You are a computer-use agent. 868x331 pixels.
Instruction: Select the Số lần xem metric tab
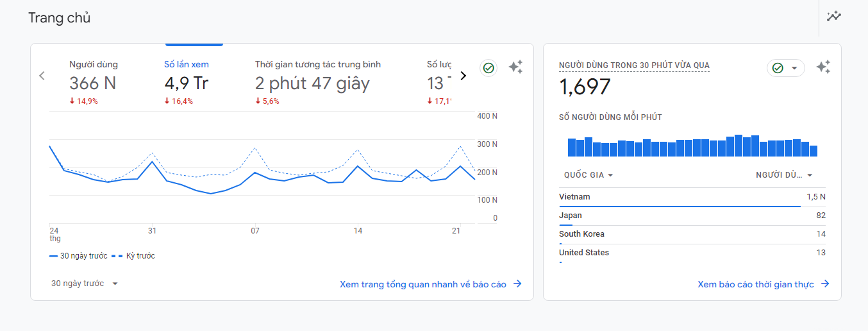click(187, 82)
